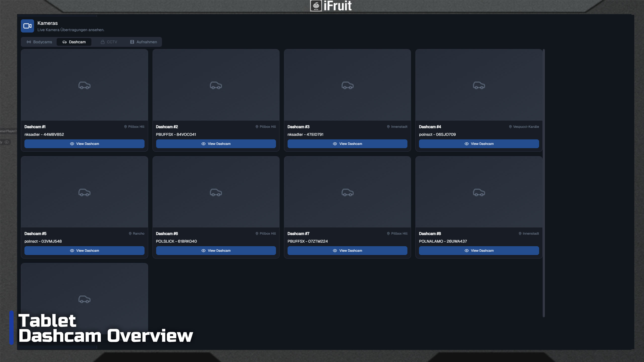The image size is (644, 362).
Task: Click the dashcam list vertical scrollbar
Action: click(x=544, y=183)
